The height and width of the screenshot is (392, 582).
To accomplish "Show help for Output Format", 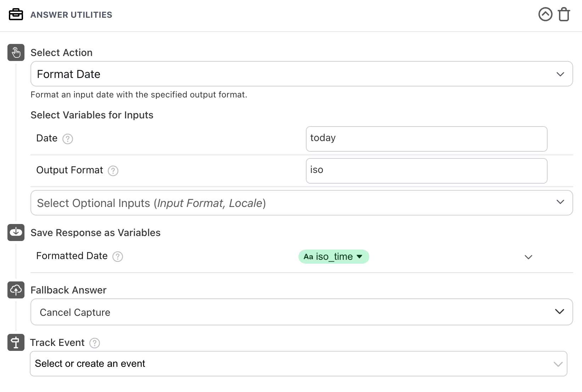I will click(x=113, y=171).
